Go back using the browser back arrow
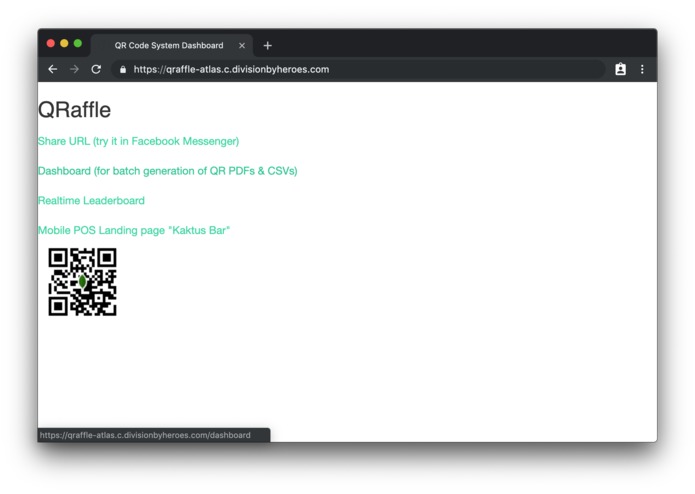This screenshot has height=494, width=695. (x=53, y=69)
